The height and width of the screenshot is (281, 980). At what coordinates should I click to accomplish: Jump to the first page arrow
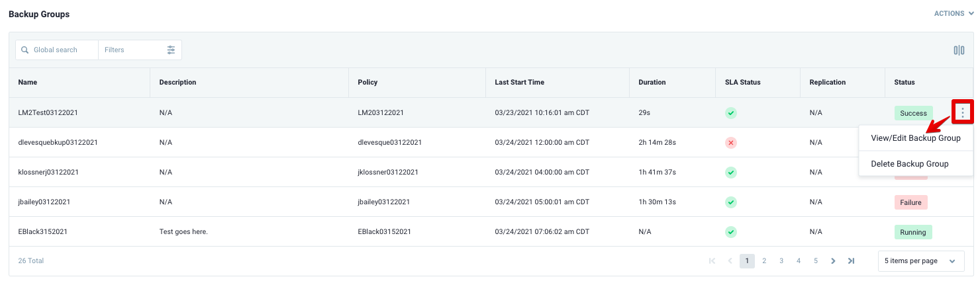712,261
